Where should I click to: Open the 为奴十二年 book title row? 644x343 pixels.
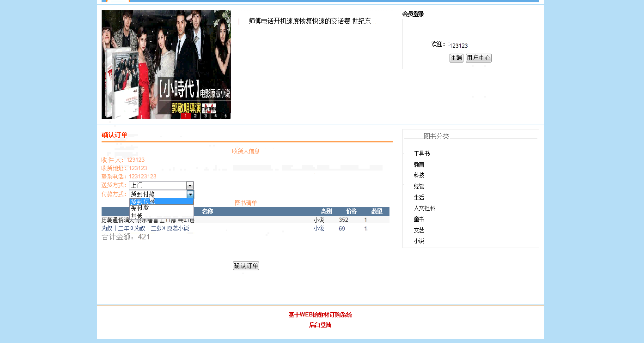(x=145, y=229)
